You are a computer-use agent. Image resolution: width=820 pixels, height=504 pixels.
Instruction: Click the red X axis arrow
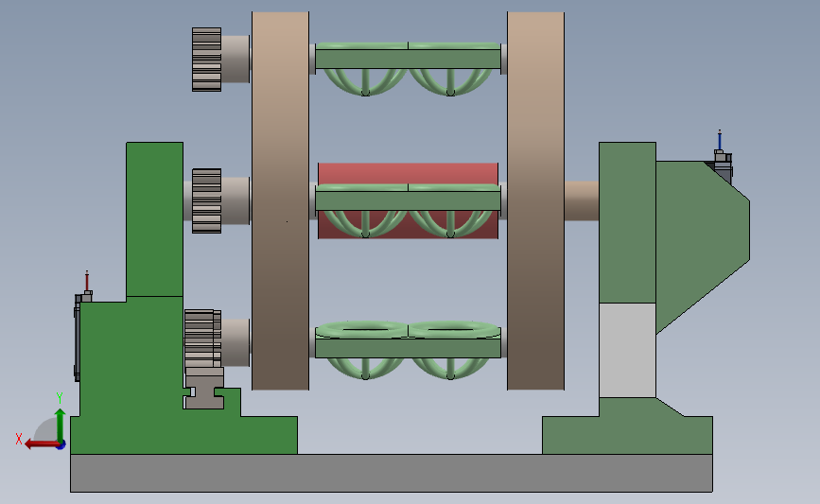[x=42, y=444]
